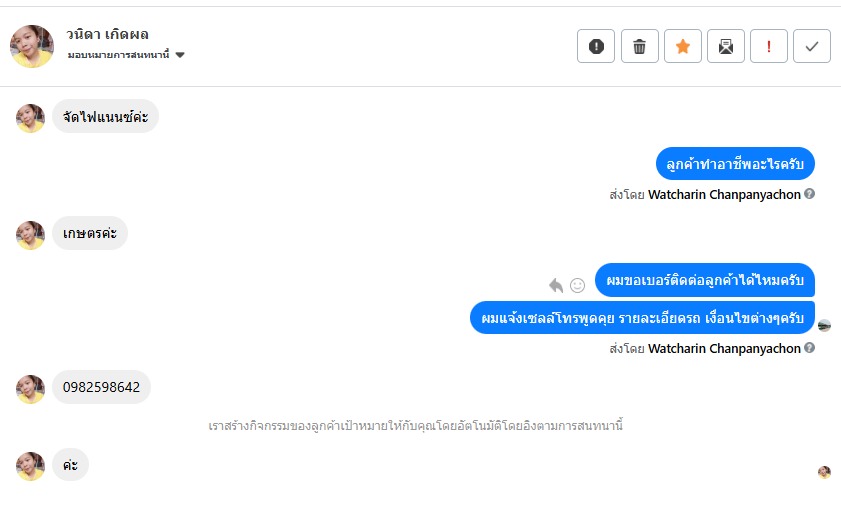Mark conversation done with checkmark button
841x506 pixels.
tap(812, 46)
